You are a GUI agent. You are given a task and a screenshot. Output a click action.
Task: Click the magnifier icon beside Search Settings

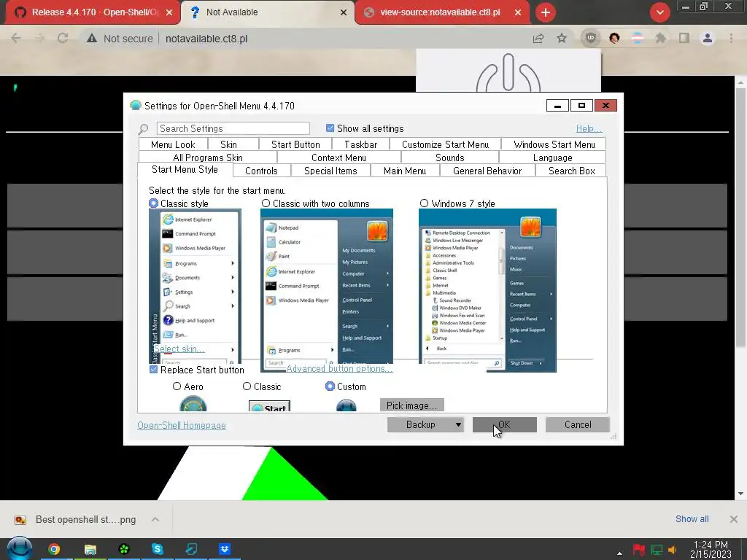coord(143,129)
